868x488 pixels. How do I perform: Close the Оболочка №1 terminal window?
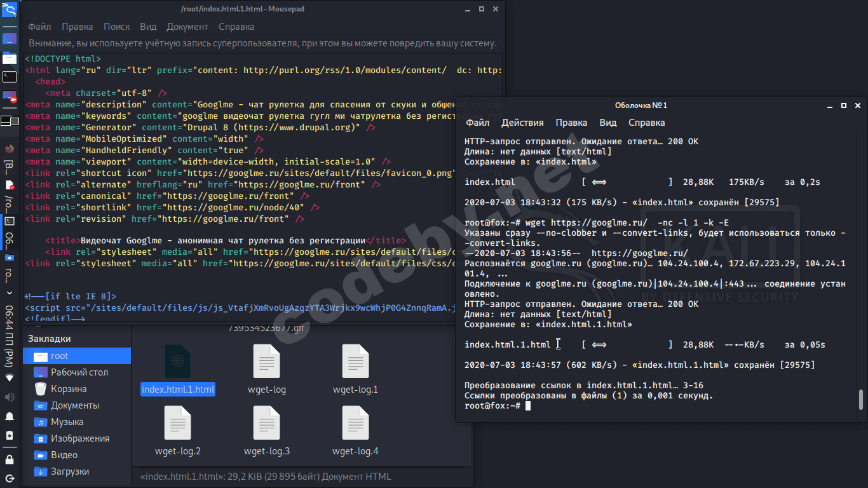(x=859, y=105)
